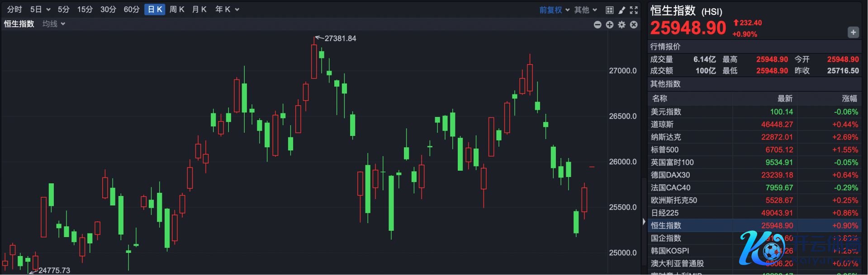Zoom out chart with minus icon

click(598, 25)
